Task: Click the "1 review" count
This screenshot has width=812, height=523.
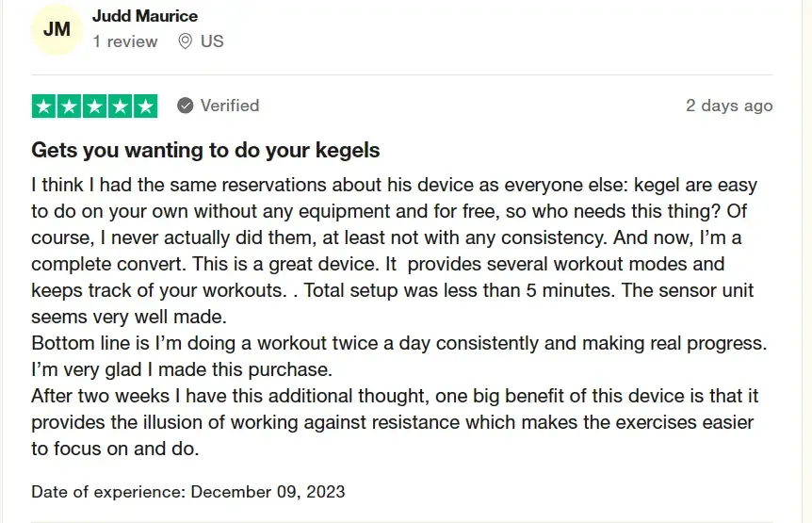Action: point(125,41)
